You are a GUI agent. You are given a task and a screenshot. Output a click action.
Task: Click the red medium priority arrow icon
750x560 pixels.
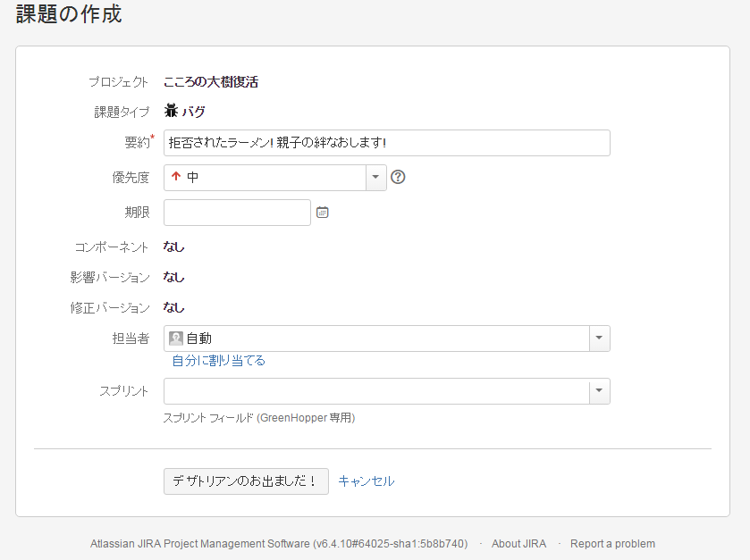175,177
